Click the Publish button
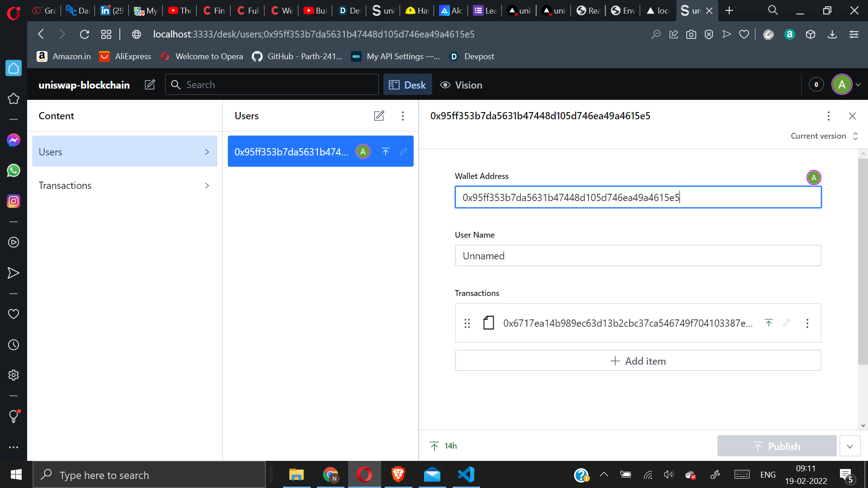This screenshot has width=868, height=488. (776, 446)
